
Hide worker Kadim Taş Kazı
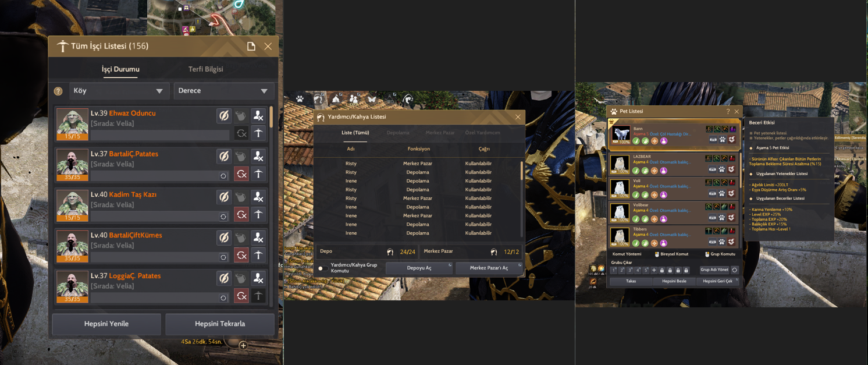[x=224, y=197]
